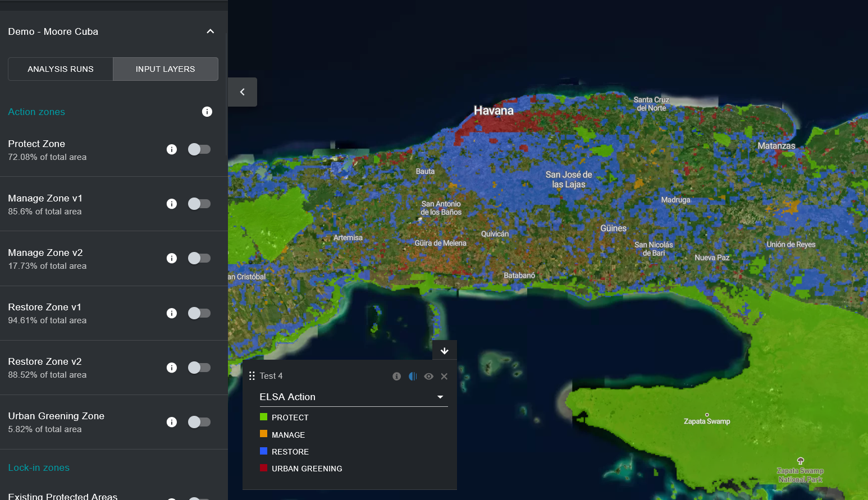The width and height of the screenshot is (868, 500).
Task: Select the Input Layers tab
Action: click(x=165, y=69)
